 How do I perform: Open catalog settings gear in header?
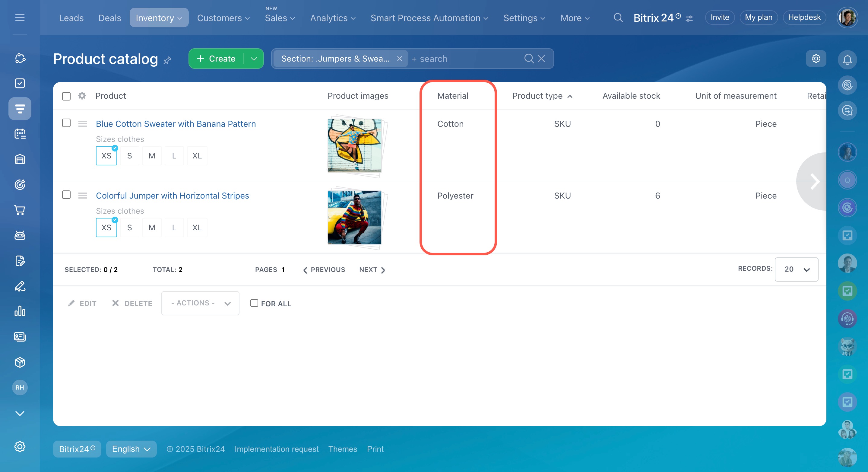(x=816, y=59)
